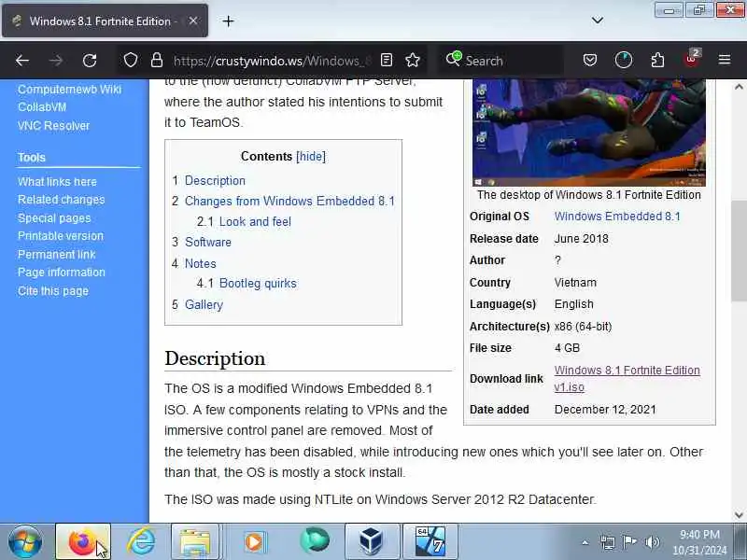Open CollabVM sidebar link
Image resolution: width=747 pixels, height=560 pixels.
click(x=42, y=107)
